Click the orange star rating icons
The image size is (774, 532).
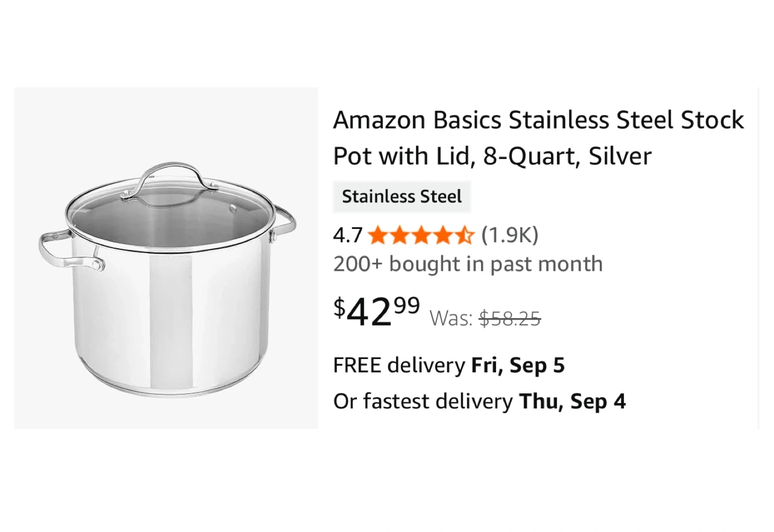point(421,235)
